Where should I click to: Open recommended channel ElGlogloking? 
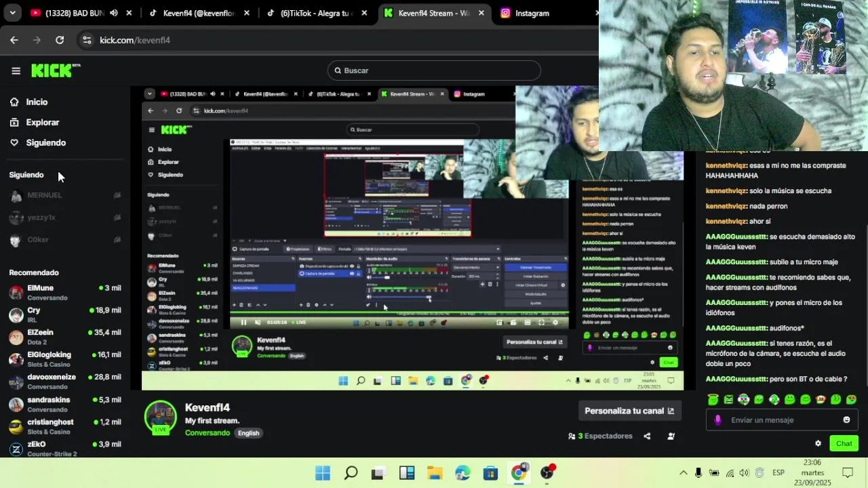(65, 359)
